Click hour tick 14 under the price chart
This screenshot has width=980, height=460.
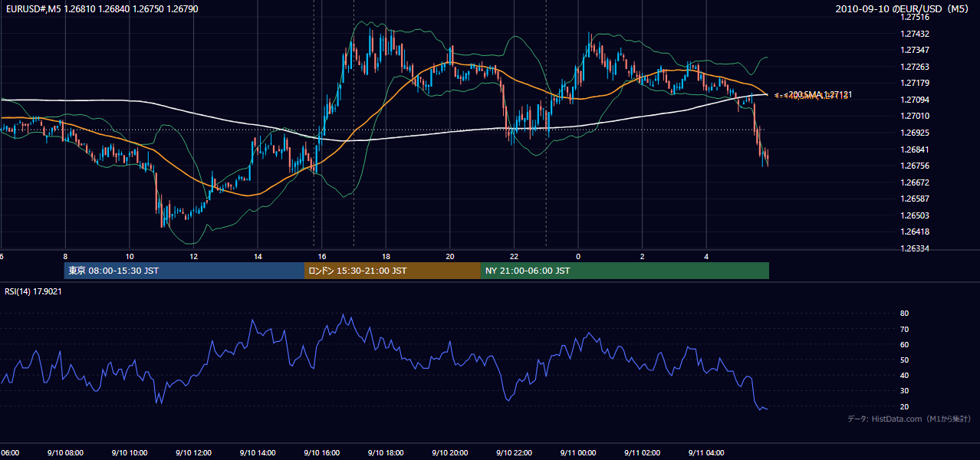pyautogui.click(x=258, y=257)
